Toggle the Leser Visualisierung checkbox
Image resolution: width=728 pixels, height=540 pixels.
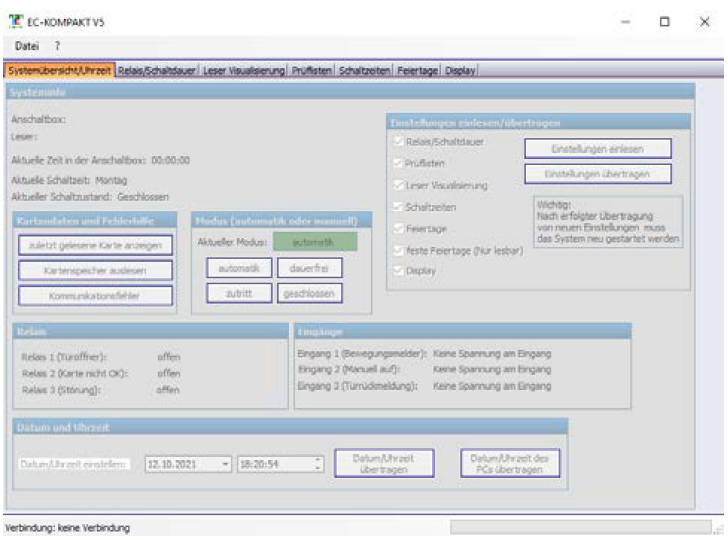pos(398,185)
